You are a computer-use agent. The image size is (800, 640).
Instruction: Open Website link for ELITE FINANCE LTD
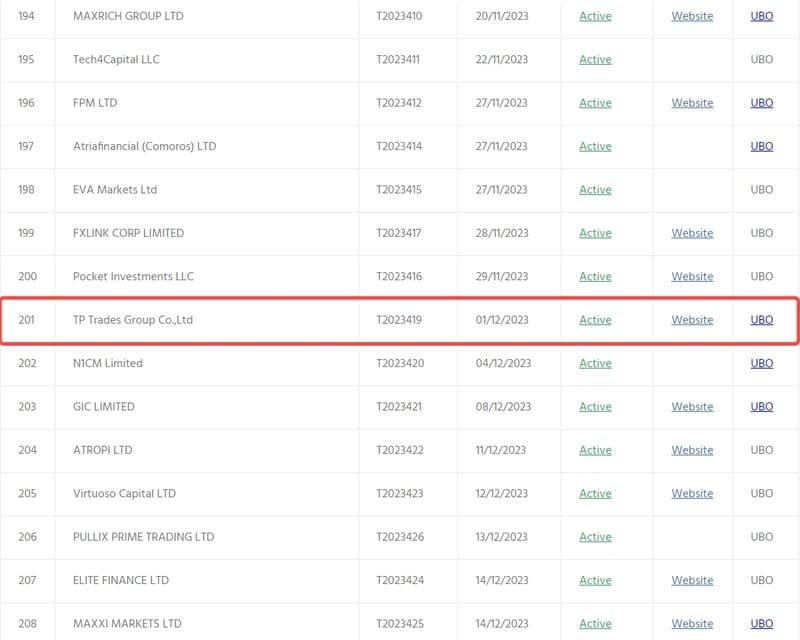pyautogui.click(x=692, y=580)
